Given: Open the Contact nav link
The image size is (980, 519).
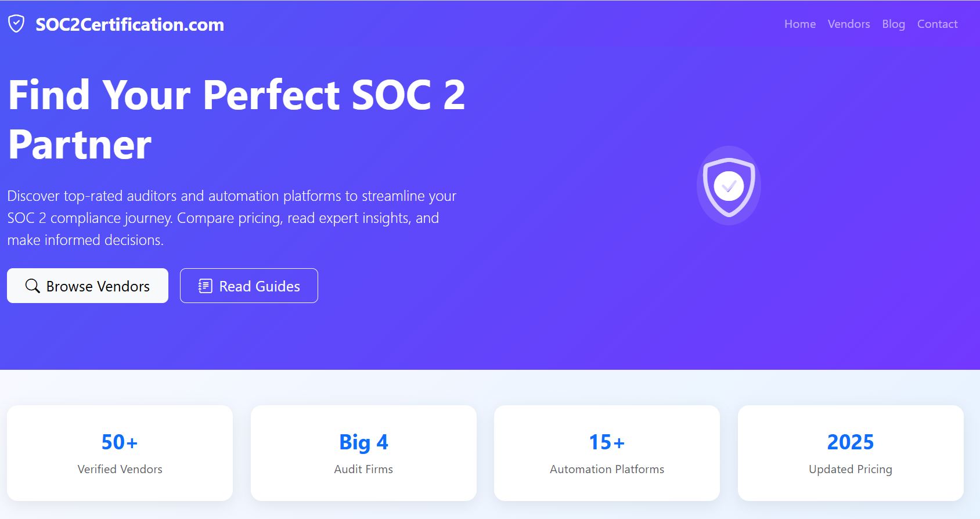Looking at the screenshot, I should point(937,24).
